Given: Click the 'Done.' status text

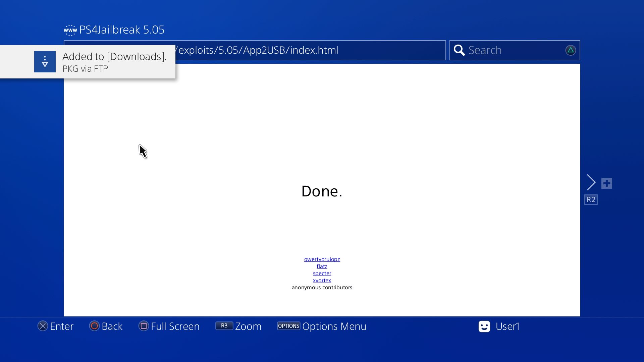Looking at the screenshot, I should tap(322, 191).
